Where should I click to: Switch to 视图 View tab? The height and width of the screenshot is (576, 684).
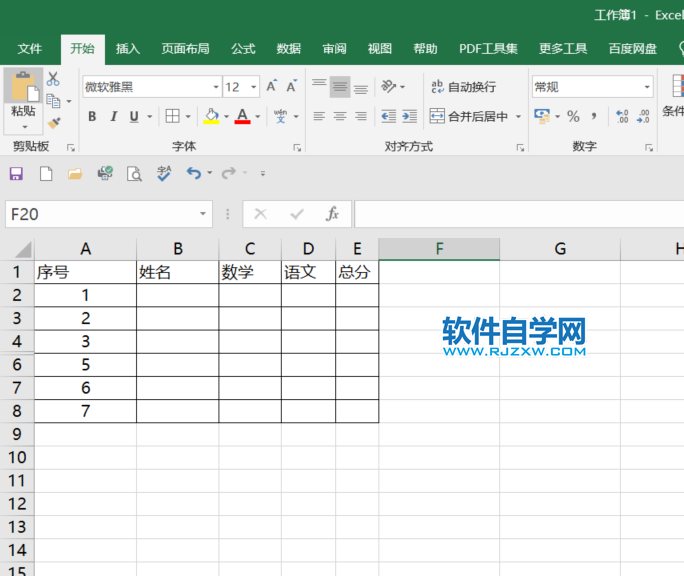380,48
